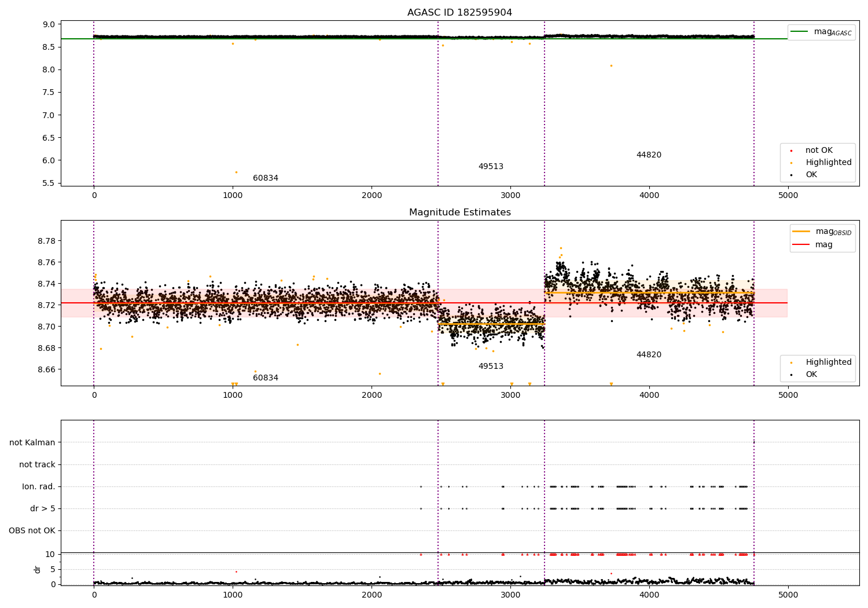Click the 'Ion. rad.' y-axis label
The image size is (868, 608).
click(x=39, y=487)
